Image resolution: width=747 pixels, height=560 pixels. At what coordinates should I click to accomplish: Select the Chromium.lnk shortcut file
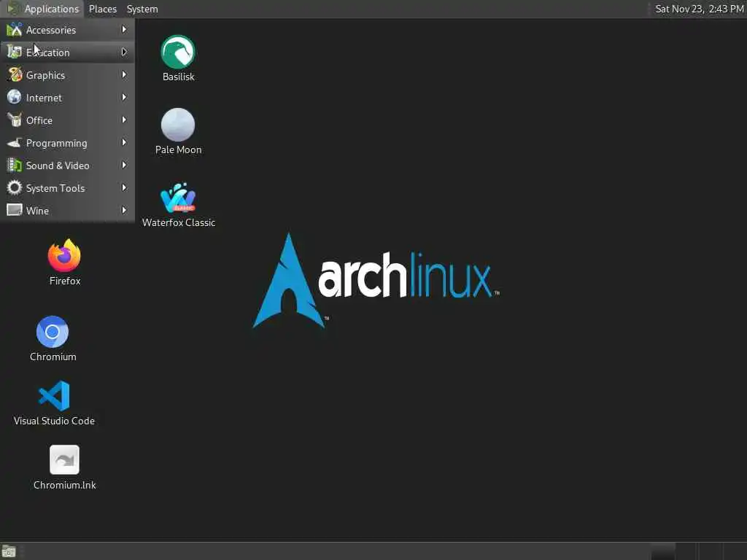pos(64,459)
